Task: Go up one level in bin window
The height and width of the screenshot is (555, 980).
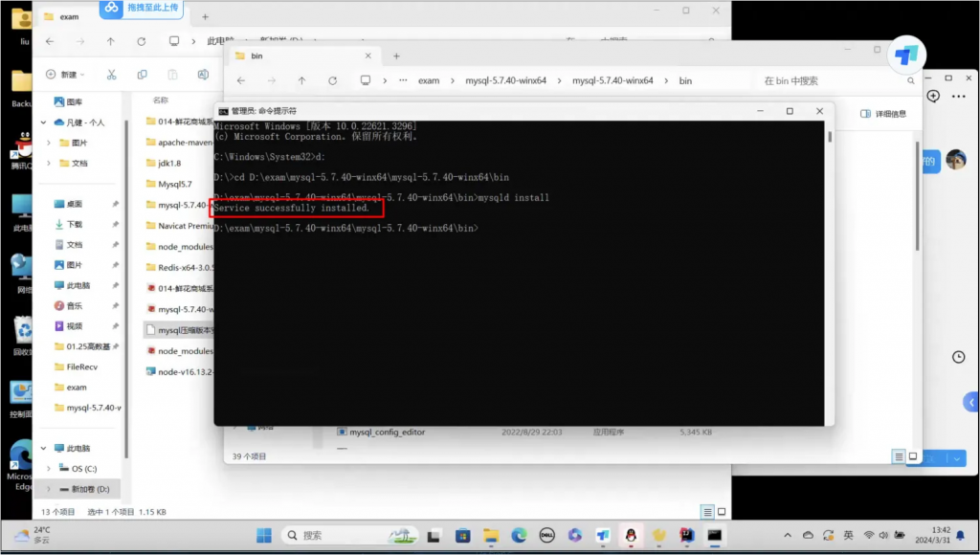Action: (x=302, y=81)
